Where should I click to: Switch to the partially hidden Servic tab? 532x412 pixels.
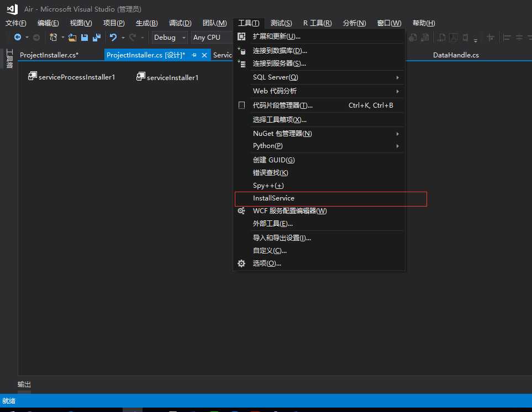point(222,55)
